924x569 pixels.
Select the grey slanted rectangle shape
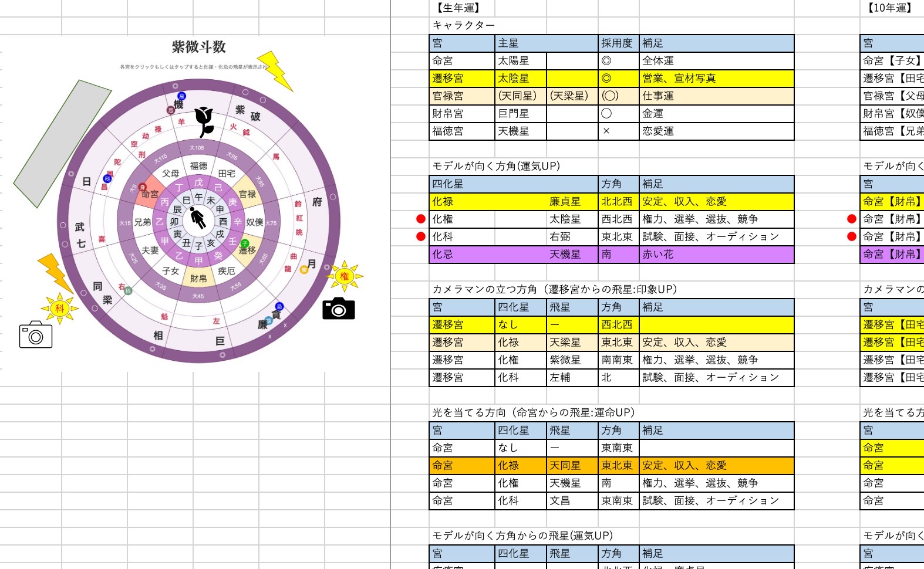coord(62,144)
